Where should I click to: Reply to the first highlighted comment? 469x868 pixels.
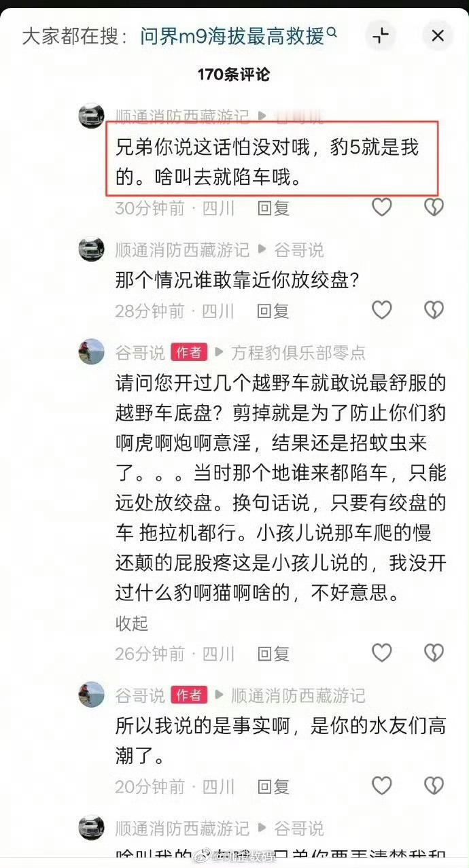(273, 208)
